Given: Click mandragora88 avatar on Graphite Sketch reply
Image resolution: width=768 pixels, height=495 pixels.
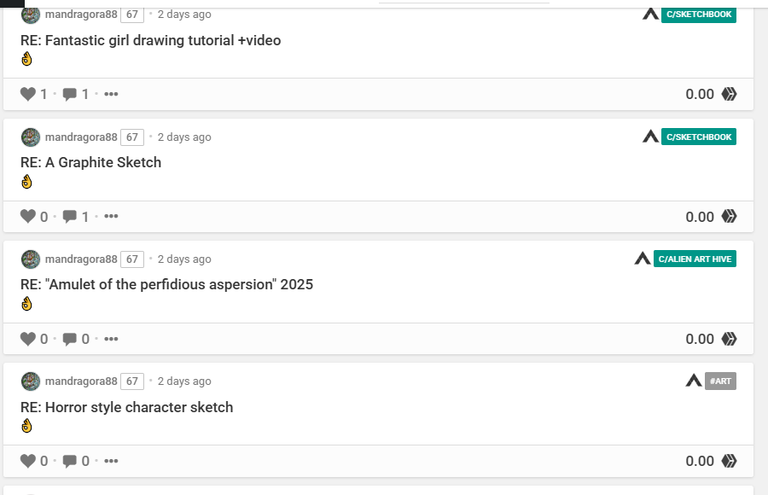Looking at the screenshot, I should pos(30,137).
